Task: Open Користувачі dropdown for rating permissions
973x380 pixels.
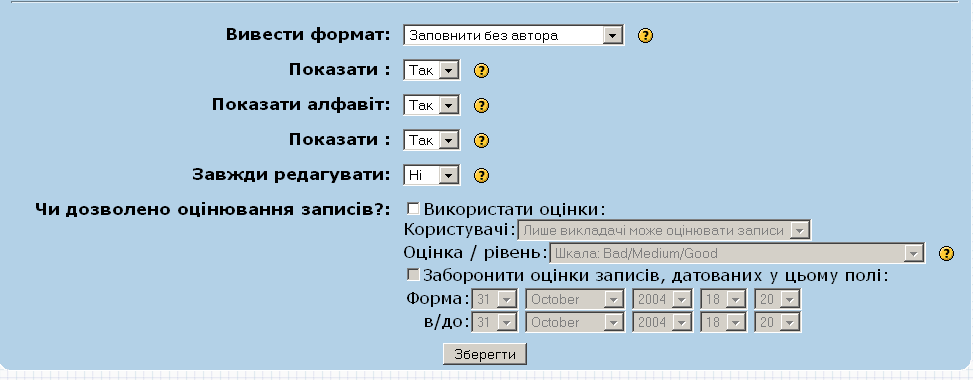Action: 665,230
